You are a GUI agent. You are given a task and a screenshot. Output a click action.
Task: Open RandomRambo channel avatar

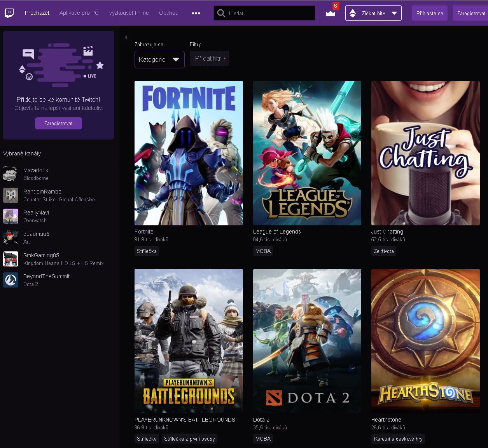coord(10,195)
